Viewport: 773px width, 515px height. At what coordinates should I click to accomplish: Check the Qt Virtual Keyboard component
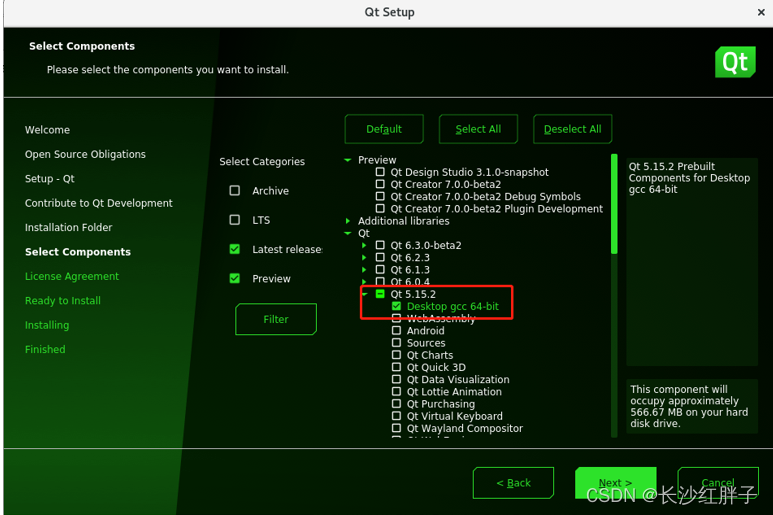pyautogui.click(x=396, y=416)
